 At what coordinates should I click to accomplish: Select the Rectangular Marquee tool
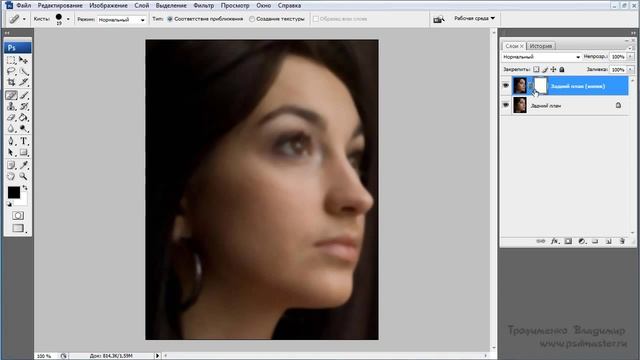pos(11,60)
